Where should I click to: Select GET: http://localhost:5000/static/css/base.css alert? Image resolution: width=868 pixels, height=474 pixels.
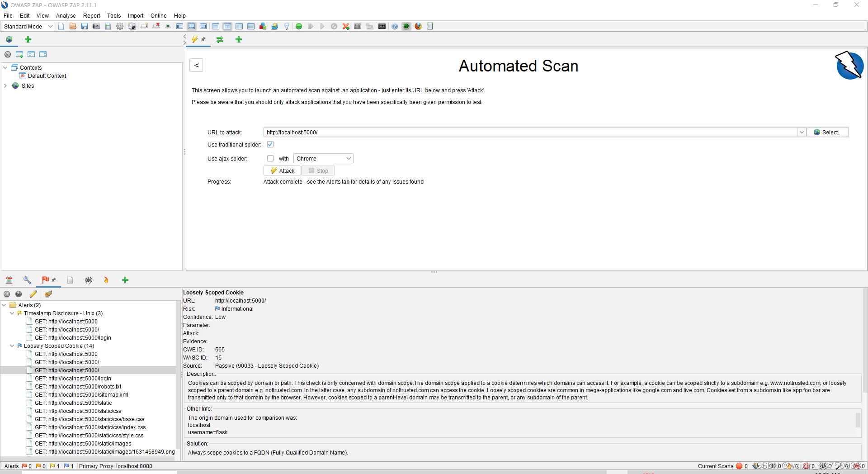(x=90, y=419)
